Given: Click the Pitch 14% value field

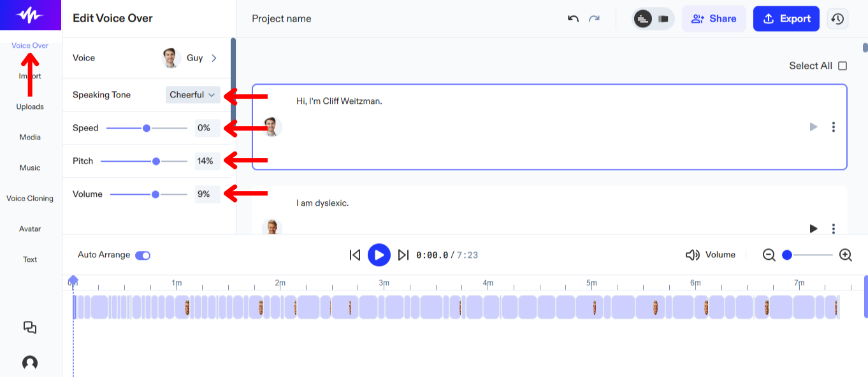Looking at the screenshot, I should click(x=208, y=161).
